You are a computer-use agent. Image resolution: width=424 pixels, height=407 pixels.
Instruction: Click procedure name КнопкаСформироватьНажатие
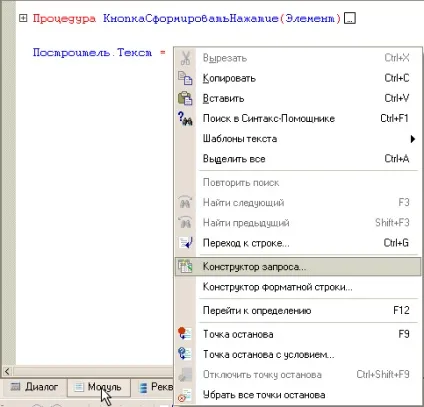pyautogui.click(x=190, y=18)
